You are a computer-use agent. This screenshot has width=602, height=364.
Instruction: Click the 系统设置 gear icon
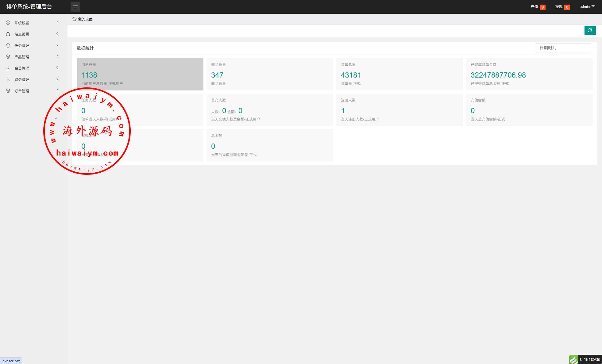pos(8,23)
